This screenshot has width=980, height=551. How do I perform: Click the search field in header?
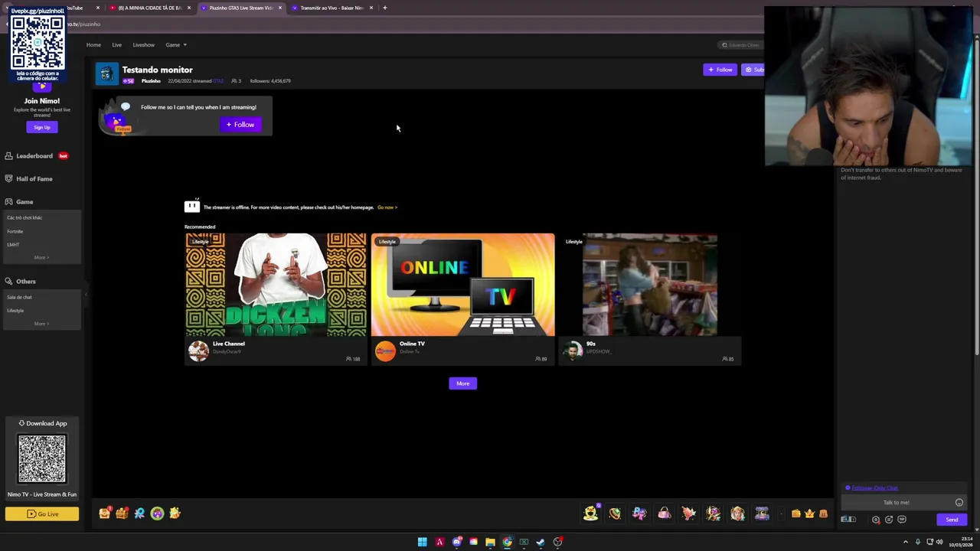[741, 45]
